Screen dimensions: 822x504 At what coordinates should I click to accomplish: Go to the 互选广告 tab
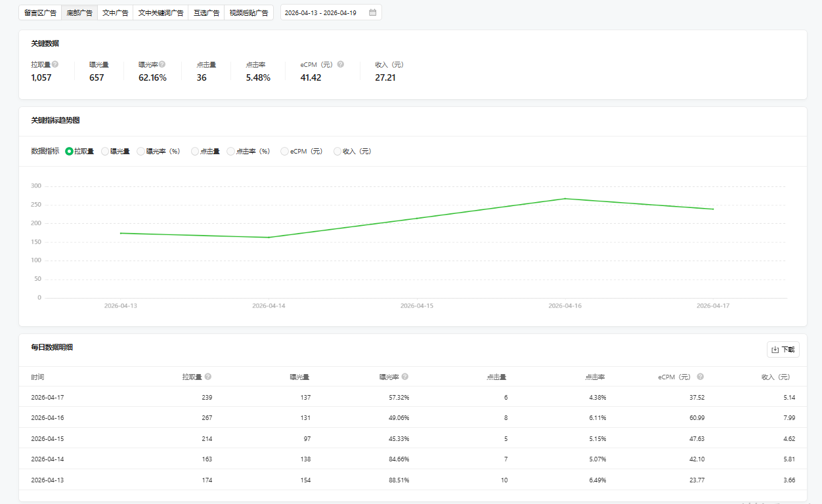tap(205, 12)
